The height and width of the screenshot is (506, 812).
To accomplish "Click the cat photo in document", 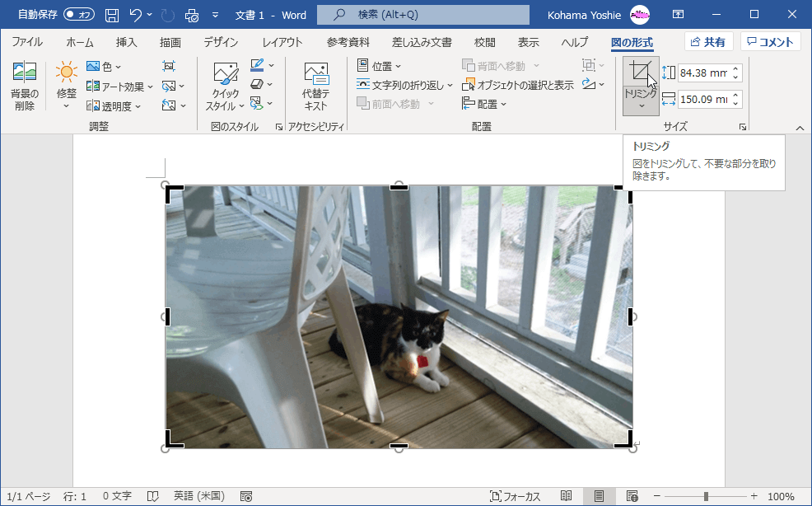I will [x=399, y=316].
